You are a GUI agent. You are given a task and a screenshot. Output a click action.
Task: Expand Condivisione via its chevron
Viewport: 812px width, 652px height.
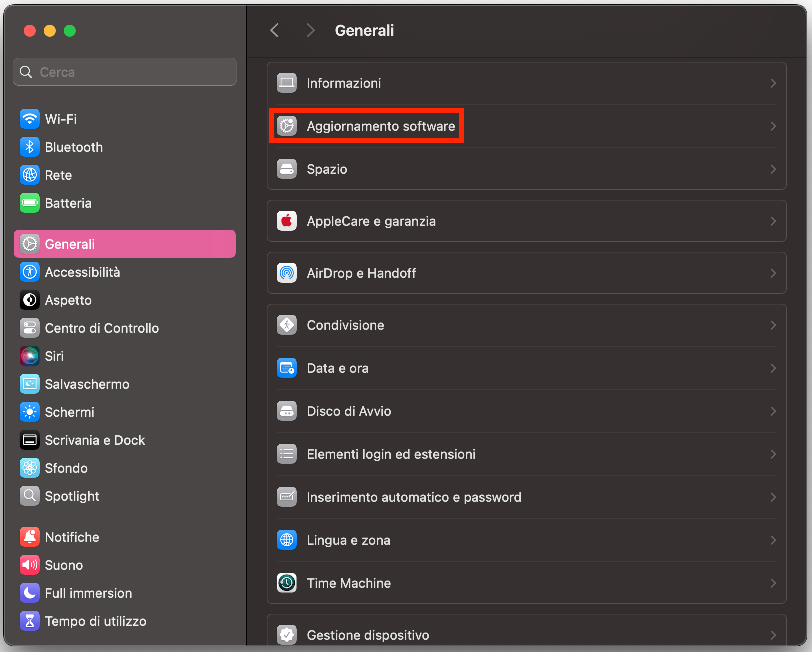point(773,325)
